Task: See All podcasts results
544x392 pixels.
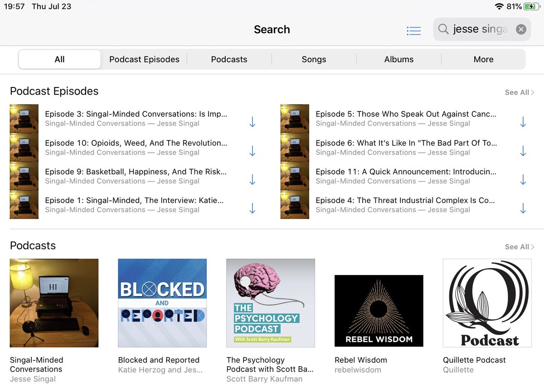Action: click(x=520, y=247)
